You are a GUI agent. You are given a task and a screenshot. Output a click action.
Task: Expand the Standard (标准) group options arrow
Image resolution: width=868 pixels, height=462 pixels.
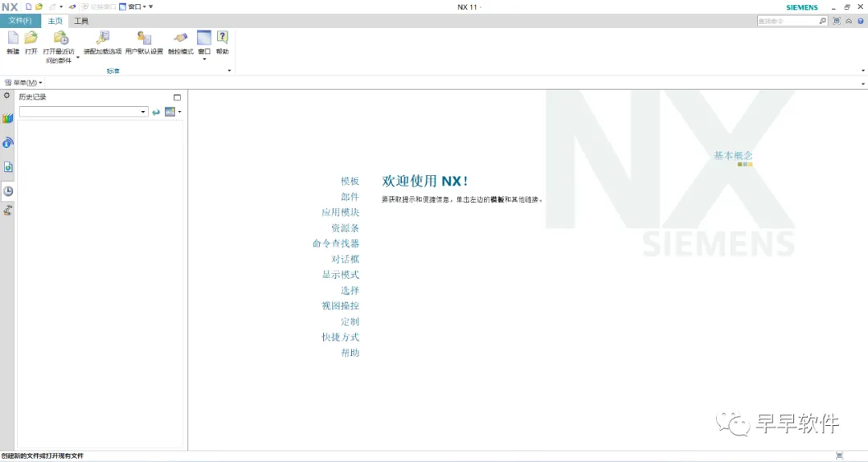[229, 71]
